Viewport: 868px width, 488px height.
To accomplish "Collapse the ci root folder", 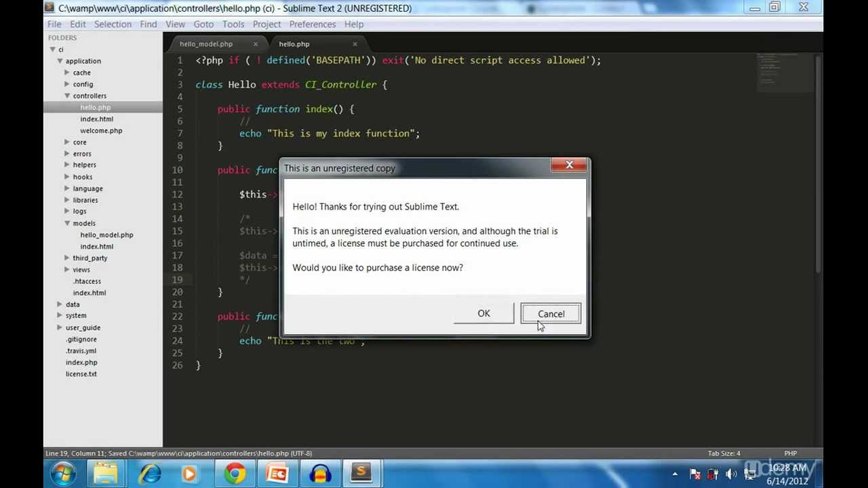I will (53, 49).
